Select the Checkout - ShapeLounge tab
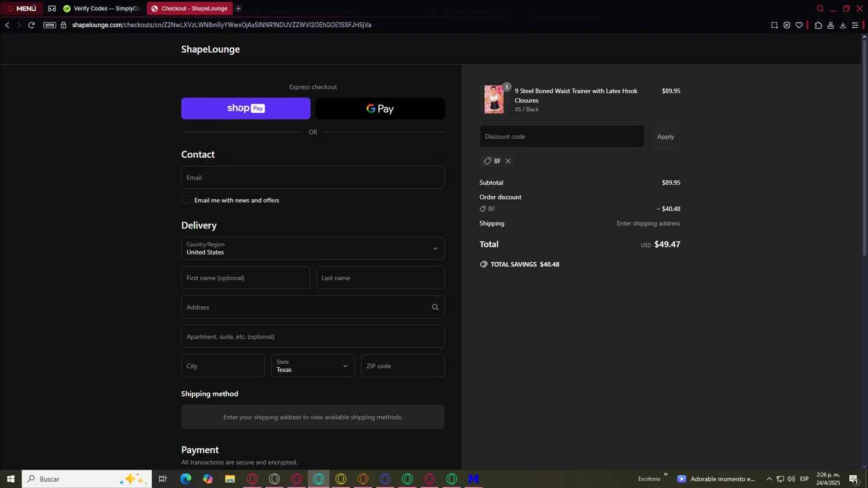The image size is (868, 488). pos(189,9)
